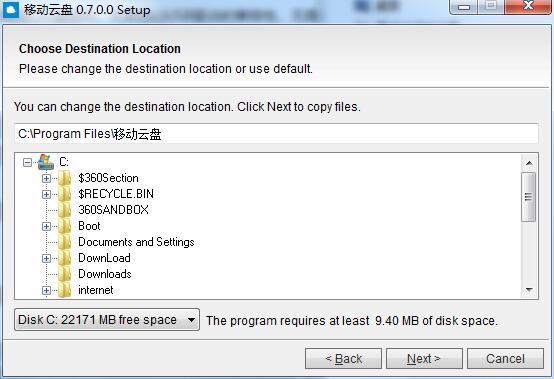Click the cloud app icon in title bar
Image resolution: width=554 pixels, height=379 pixels.
coord(11,10)
